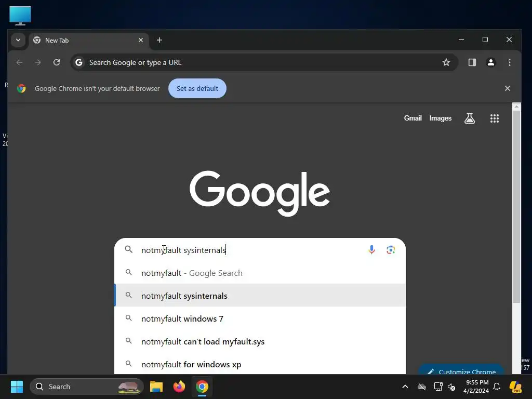Open the Chrome side panel

coord(472,62)
